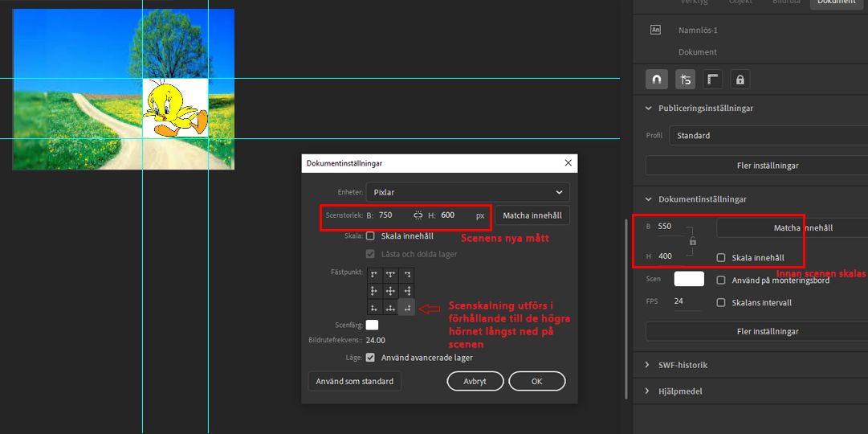Toggle the magnet snap-to-objects icon
868x434 pixels.
(657, 80)
